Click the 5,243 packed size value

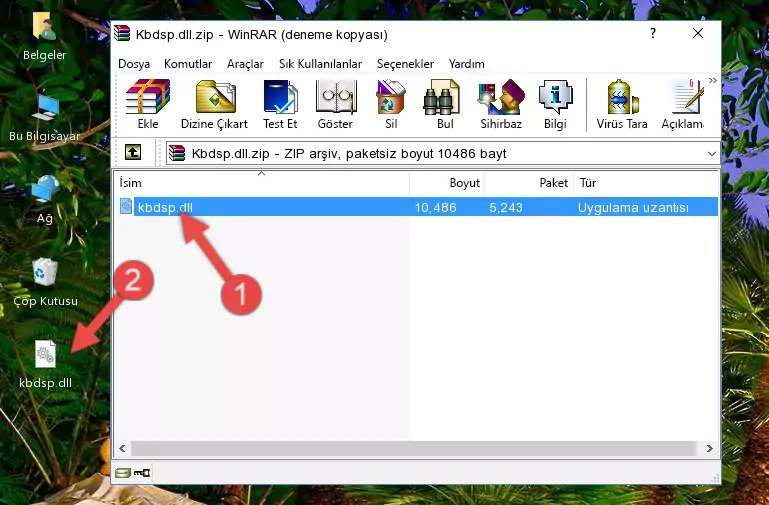tap(506, 207)
